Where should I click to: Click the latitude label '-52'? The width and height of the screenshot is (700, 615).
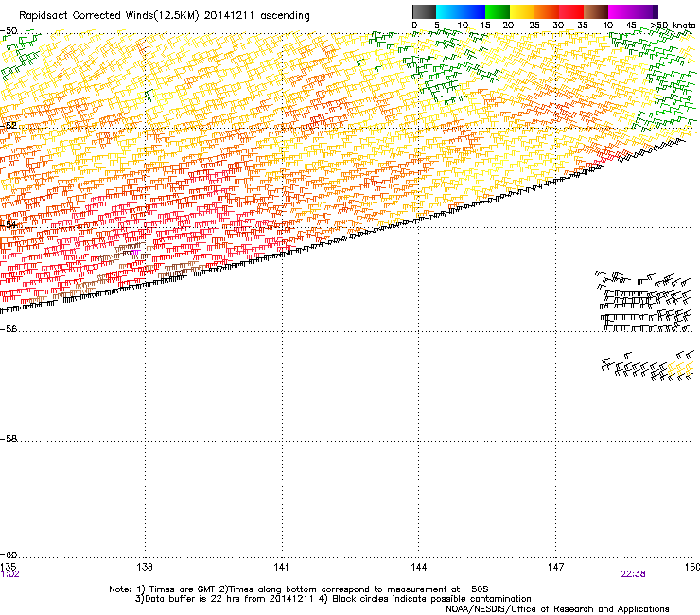tap(9, 126)
